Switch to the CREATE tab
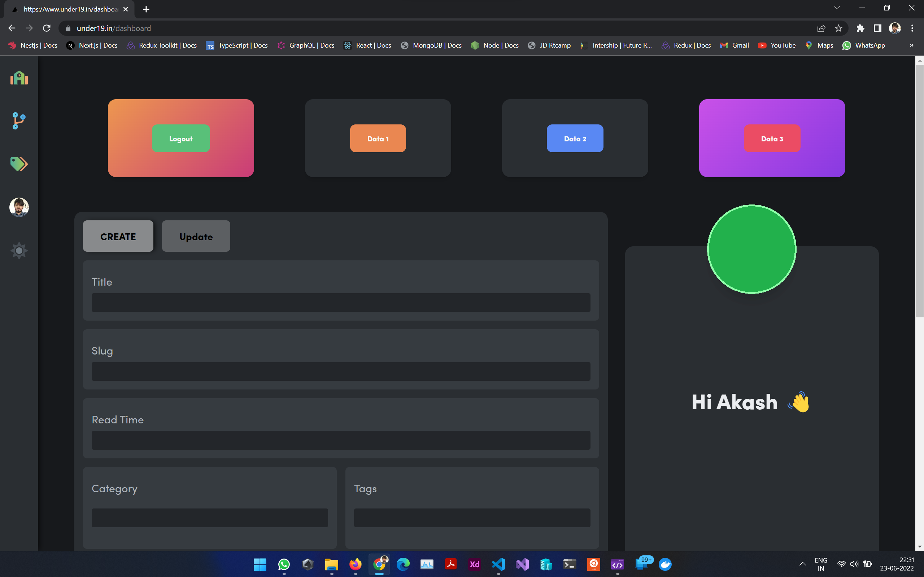Image resolution: width=924 pixels, height=577 pixels. [x=118, y=236]
